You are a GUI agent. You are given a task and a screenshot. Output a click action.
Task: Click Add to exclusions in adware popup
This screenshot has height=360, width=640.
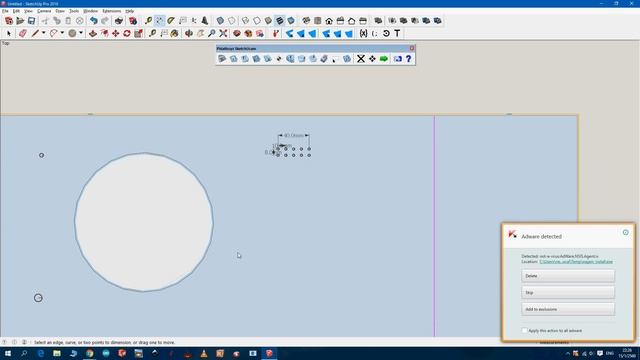click(568, 309)
